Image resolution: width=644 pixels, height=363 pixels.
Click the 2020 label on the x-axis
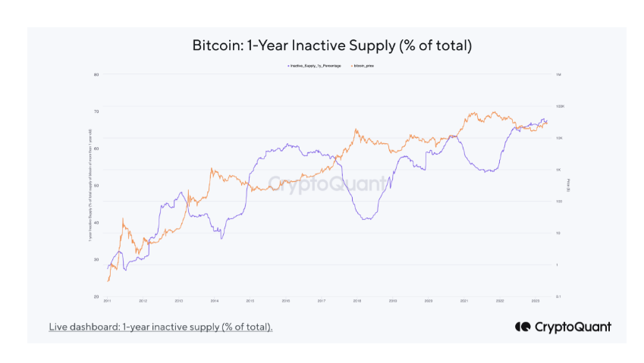pyautogui.click(x=429, y=301)
